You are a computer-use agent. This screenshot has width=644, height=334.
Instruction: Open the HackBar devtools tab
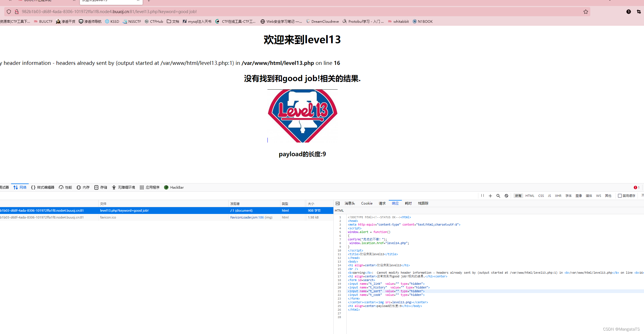point(174,187)
